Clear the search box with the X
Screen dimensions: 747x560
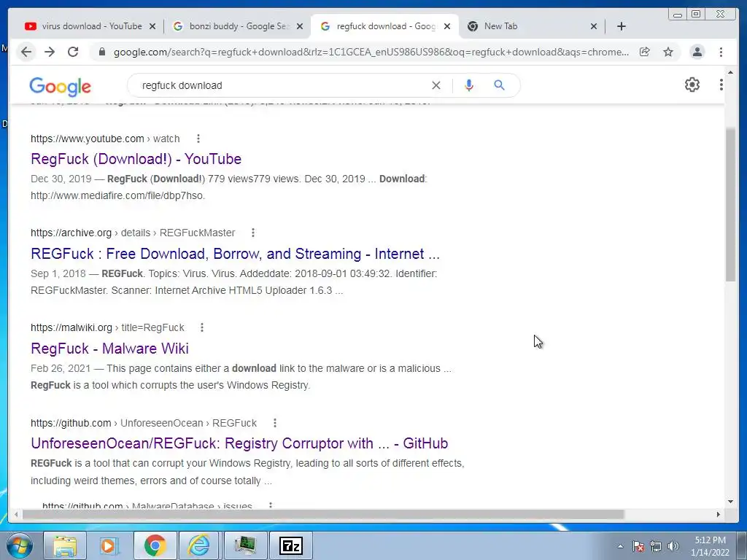pos(436,85)
